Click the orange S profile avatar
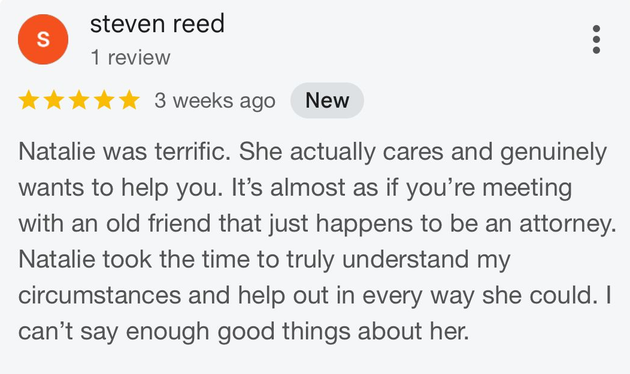 coord(43,39)
